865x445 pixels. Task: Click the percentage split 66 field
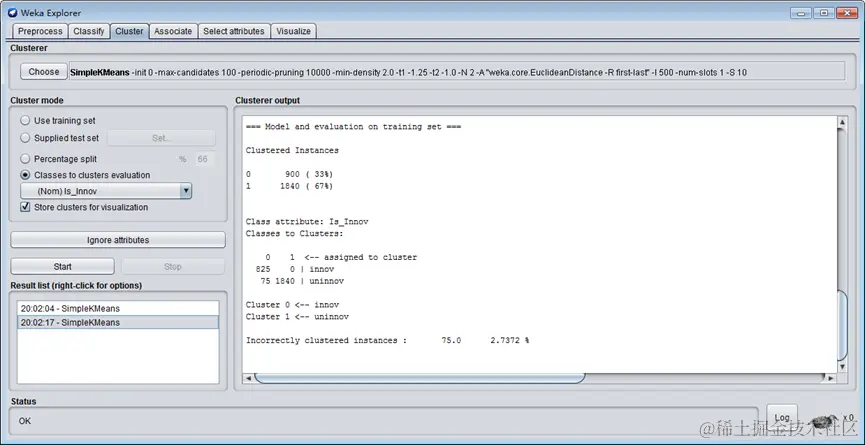204,159
